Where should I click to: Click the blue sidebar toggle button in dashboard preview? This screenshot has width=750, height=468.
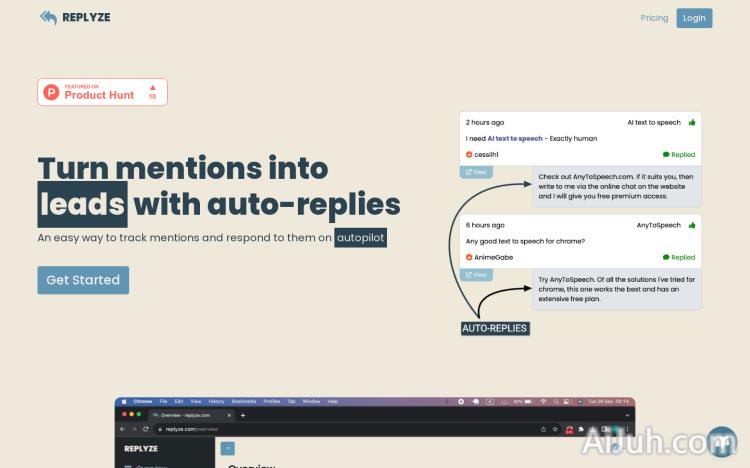pyautogui.click(x=227, y=448)
